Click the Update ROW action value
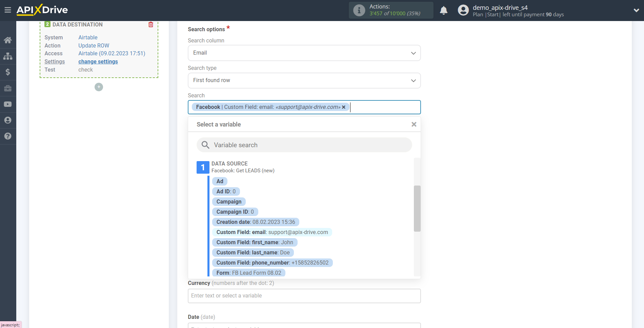 pos(94,45)
